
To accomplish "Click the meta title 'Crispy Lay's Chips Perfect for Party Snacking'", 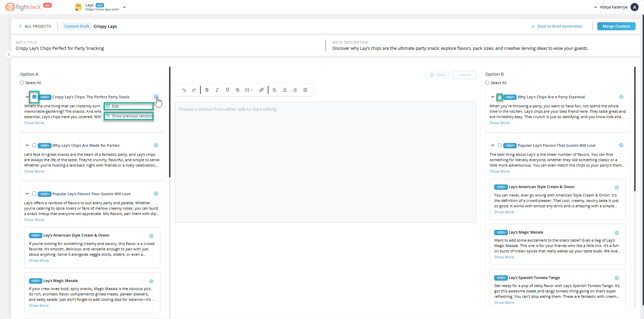I will pos(60,48).
